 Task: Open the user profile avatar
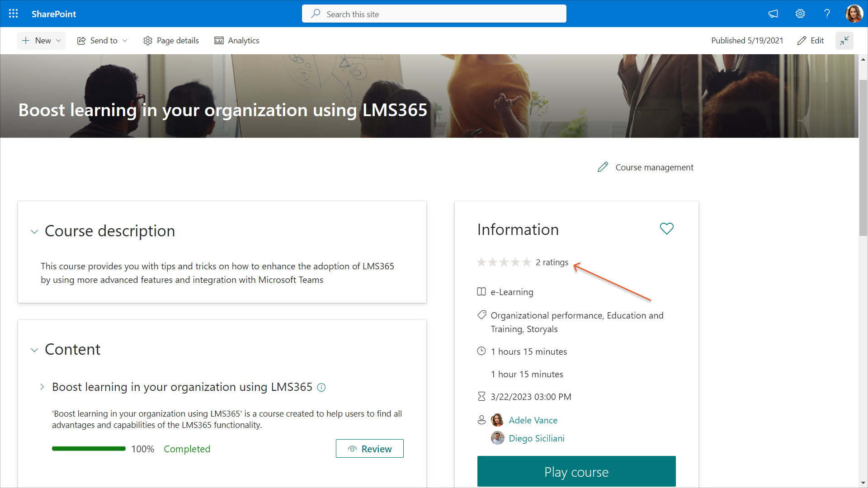[x=854, y=14]
